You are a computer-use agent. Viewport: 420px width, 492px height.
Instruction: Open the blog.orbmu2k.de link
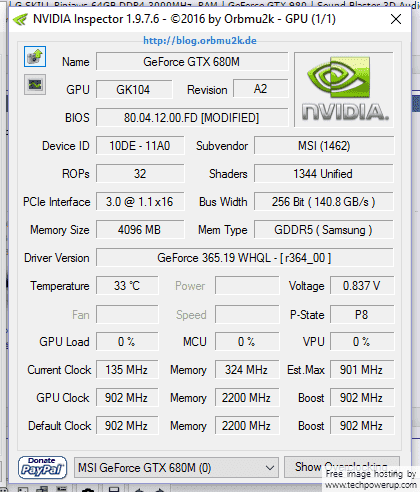[x=200, y=41]
